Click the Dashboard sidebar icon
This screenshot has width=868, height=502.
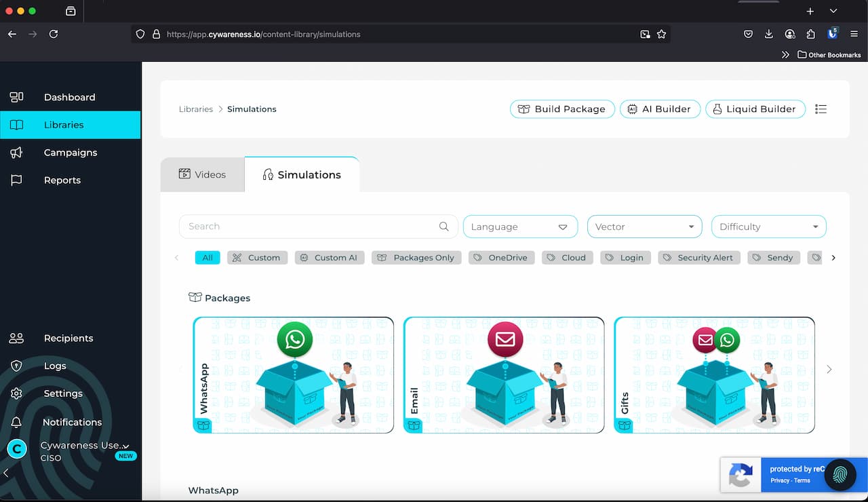pyautogui.click(x=17, y=97)
